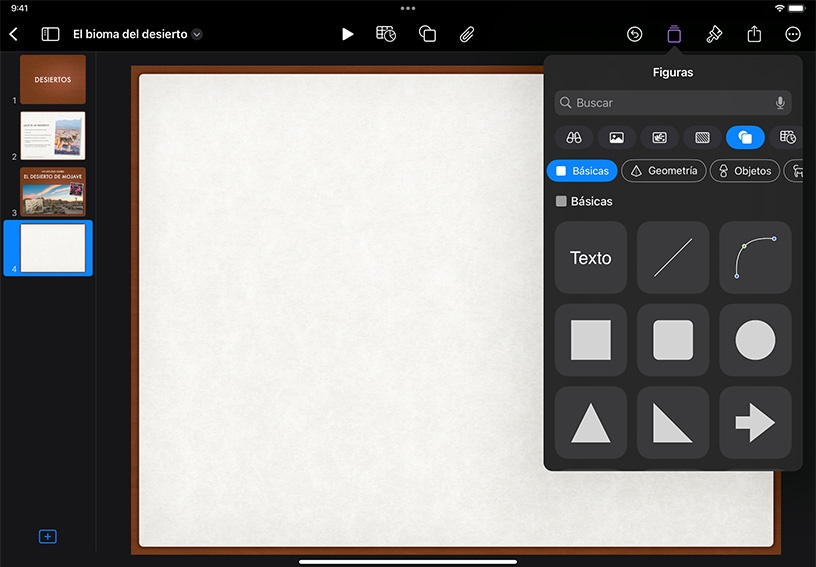Open the table and chart toolbar icon

click(x=386, y=34)
